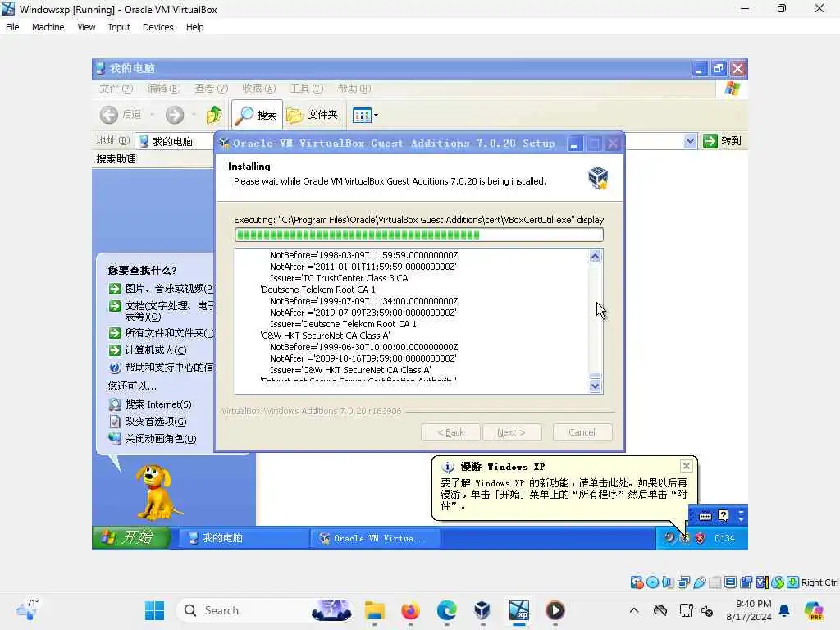The image size is (840, 630).
Task: Open the 编辑(E) menu in My Computer
Action: tap(164, 89)
